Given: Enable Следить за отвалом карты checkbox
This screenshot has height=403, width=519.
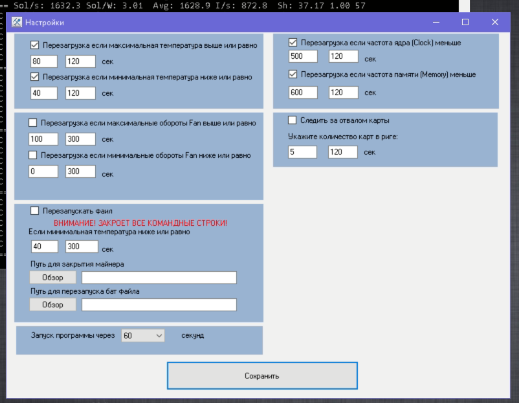Looking at the screenshot, I should (292, 120).
